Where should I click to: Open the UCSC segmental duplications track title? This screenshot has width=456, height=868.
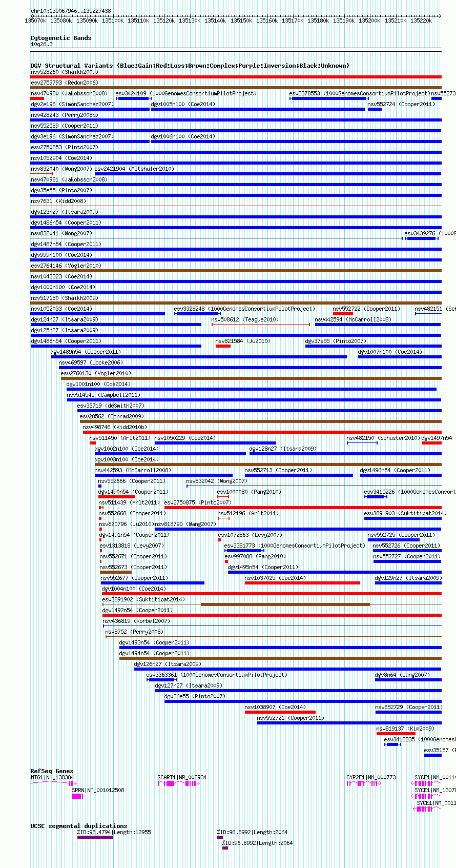click(79, 826)
